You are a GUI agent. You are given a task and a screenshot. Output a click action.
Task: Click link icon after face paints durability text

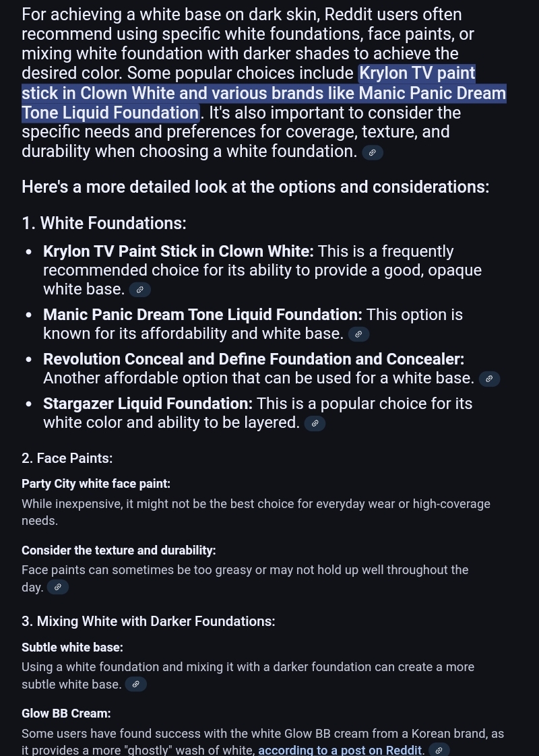point(58,588)
